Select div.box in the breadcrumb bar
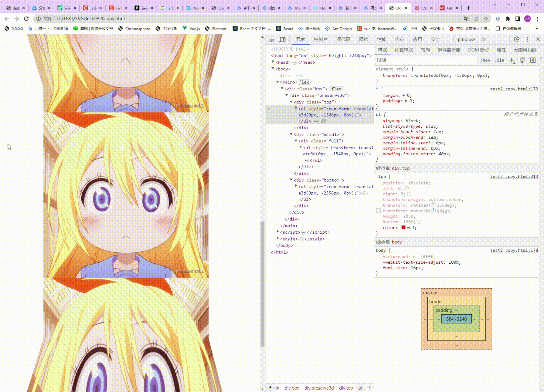Image resolution: width=544 pixels, height=392 pixels. 292,388
